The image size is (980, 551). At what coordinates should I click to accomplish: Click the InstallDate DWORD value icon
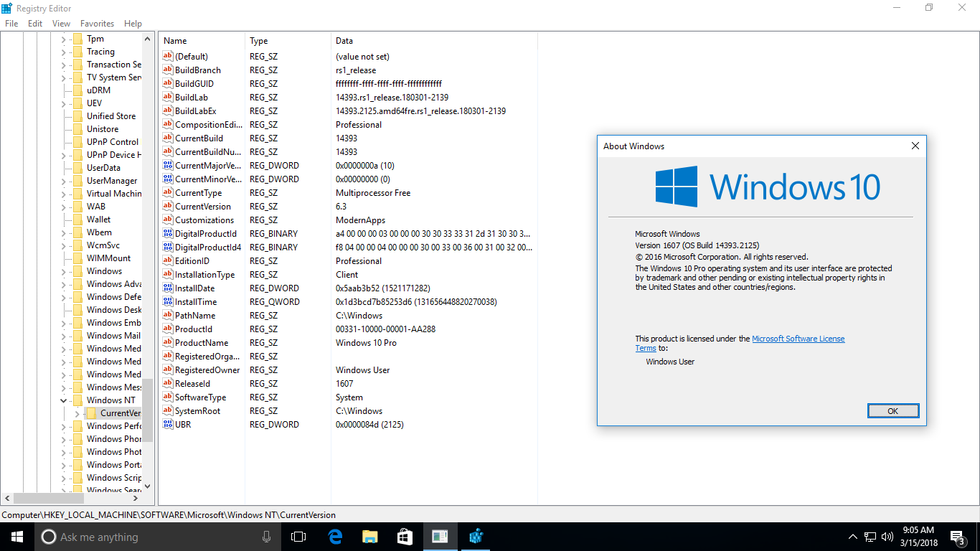pyautogui.click(x=168, y=288)
